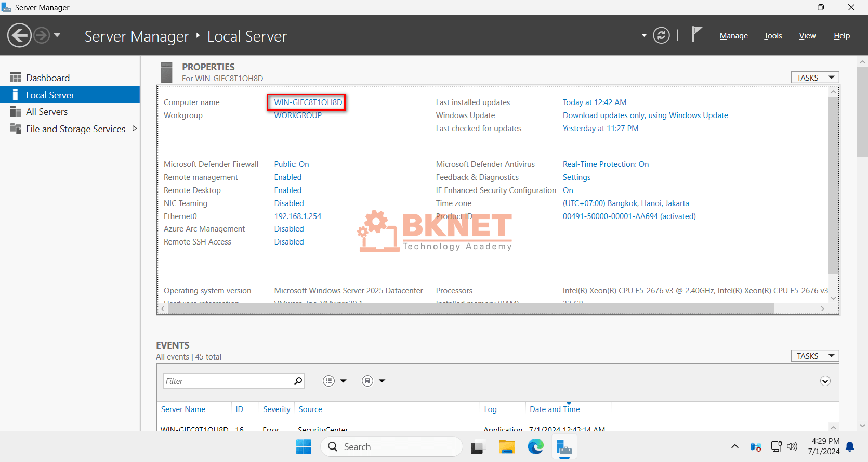Open the notifications flag icon
This screenshot has width=868, height=462.
(x=696, y=34)
